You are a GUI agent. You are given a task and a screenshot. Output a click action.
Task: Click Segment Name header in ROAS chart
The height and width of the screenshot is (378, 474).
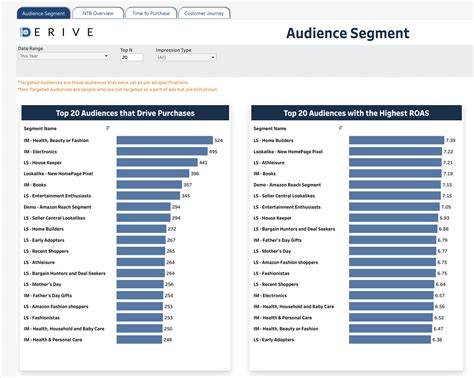coord(270,129)
